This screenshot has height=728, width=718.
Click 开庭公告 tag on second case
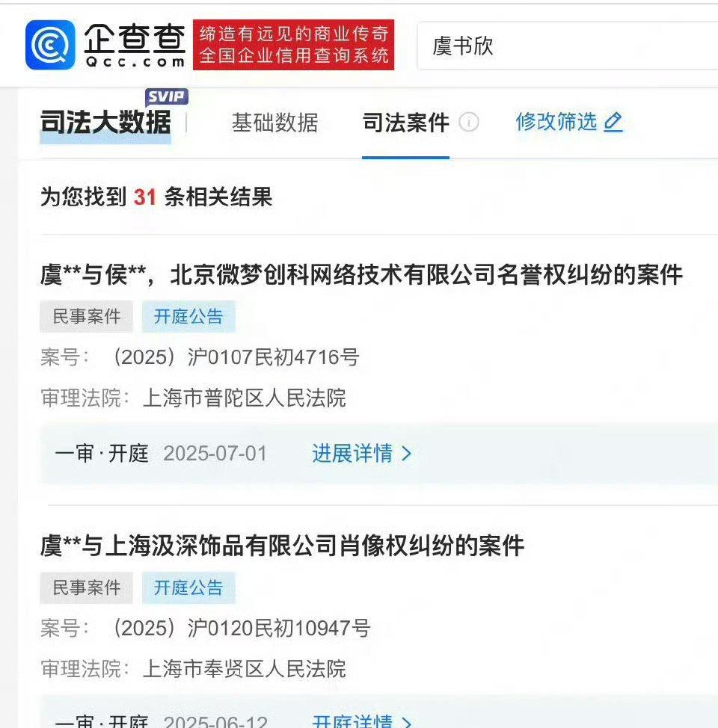click(188, 587)
